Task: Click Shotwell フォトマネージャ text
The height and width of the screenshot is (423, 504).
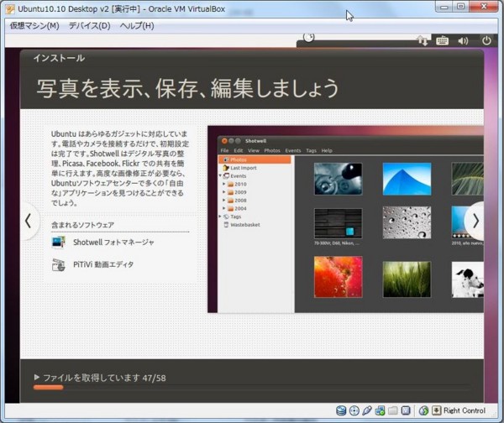Action: coord(113,243)
